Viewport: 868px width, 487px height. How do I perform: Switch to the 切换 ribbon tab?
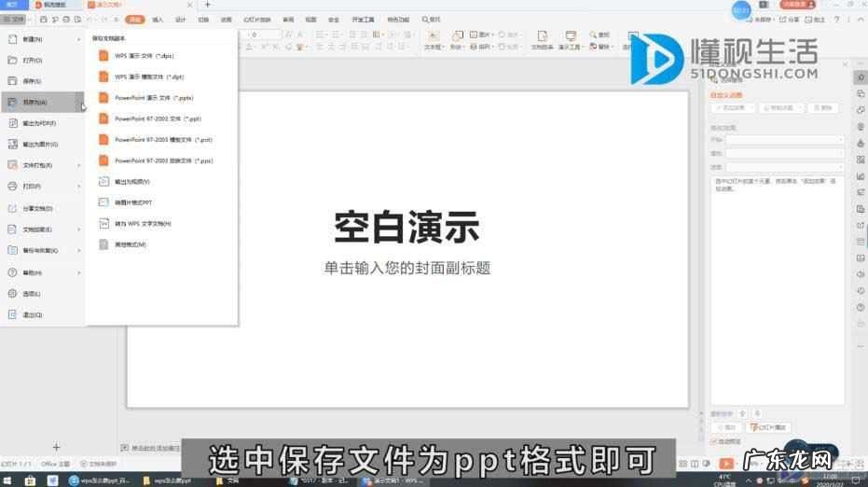[x=203, y=20]
